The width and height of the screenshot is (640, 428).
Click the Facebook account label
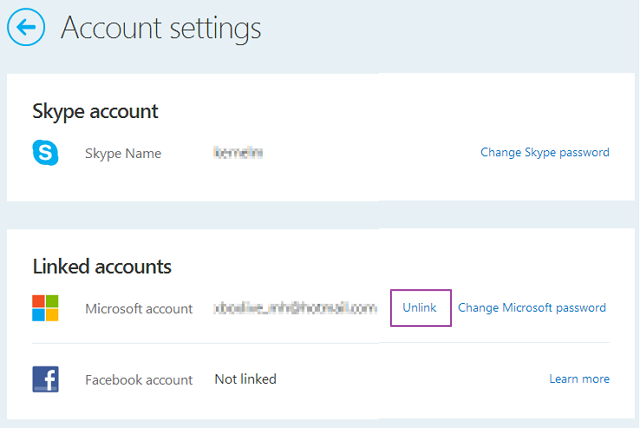[x=139, y=380]
